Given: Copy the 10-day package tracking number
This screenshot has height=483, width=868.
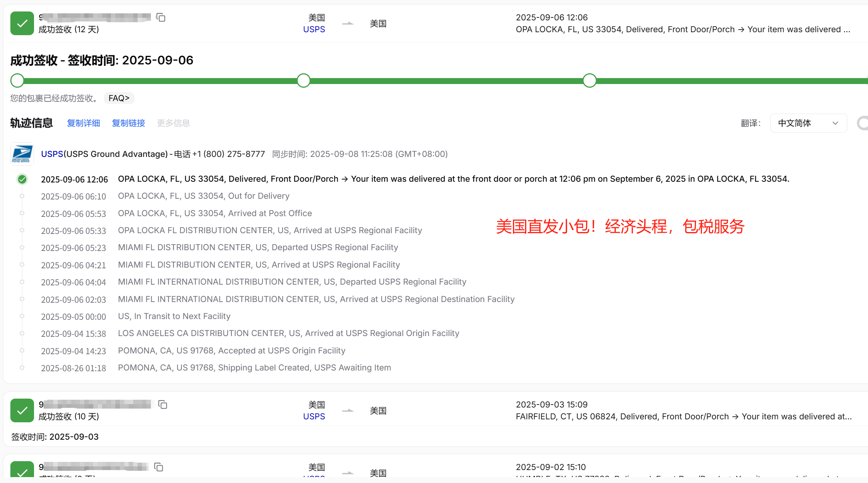Looking at the screenshot, I should click(163, 405).
